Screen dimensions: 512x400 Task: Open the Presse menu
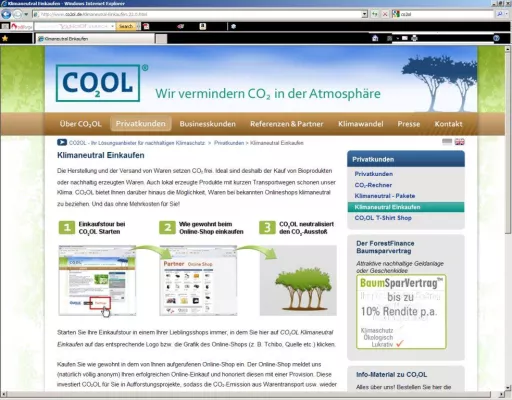409,124
